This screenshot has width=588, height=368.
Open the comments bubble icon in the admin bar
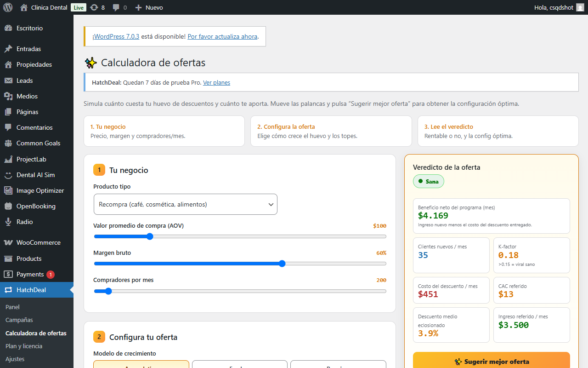[x=116, y=7]
